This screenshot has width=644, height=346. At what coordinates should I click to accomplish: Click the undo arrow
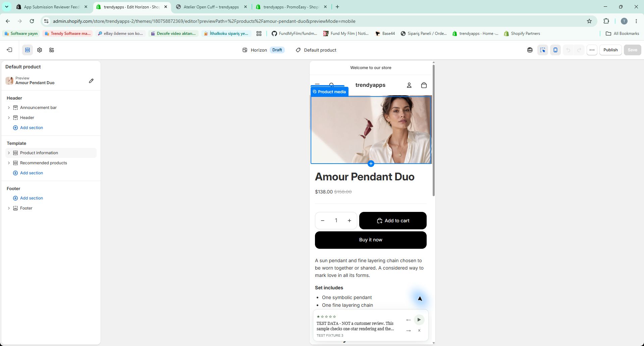pyautogui.click(x=568, y=50)
